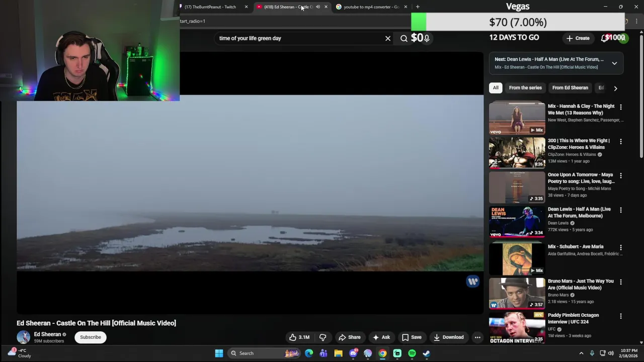Open options for Once Upon A Tomorrow video
This screenshot has height=362, width=644.
(621, 175)
